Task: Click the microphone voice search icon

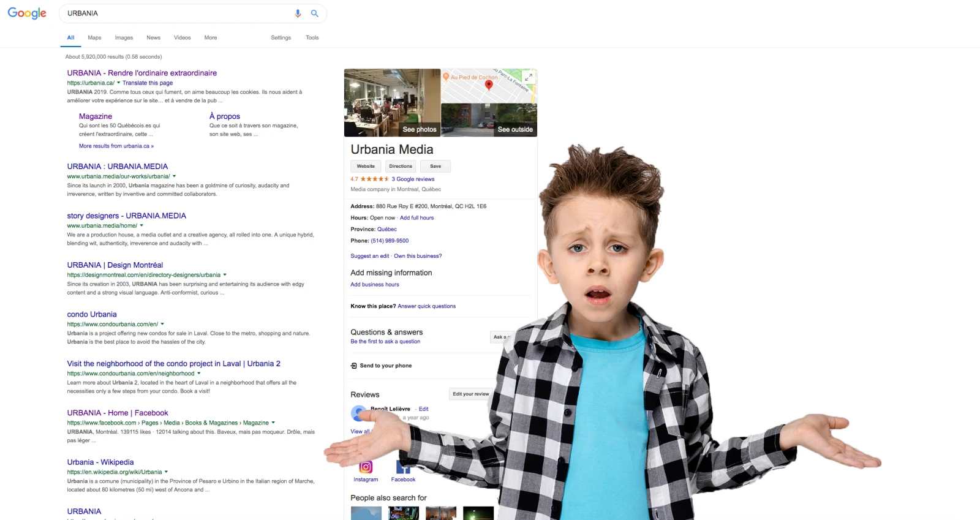Action: point(298,13)
